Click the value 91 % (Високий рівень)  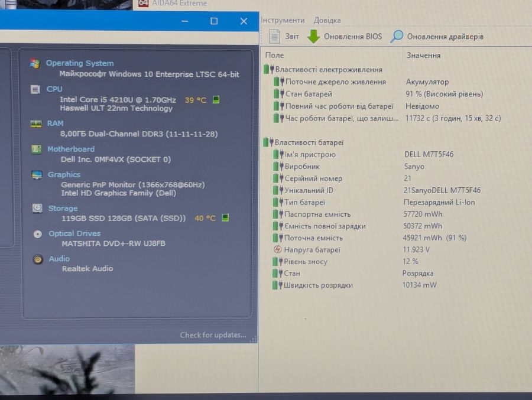(x=444, y=94)
